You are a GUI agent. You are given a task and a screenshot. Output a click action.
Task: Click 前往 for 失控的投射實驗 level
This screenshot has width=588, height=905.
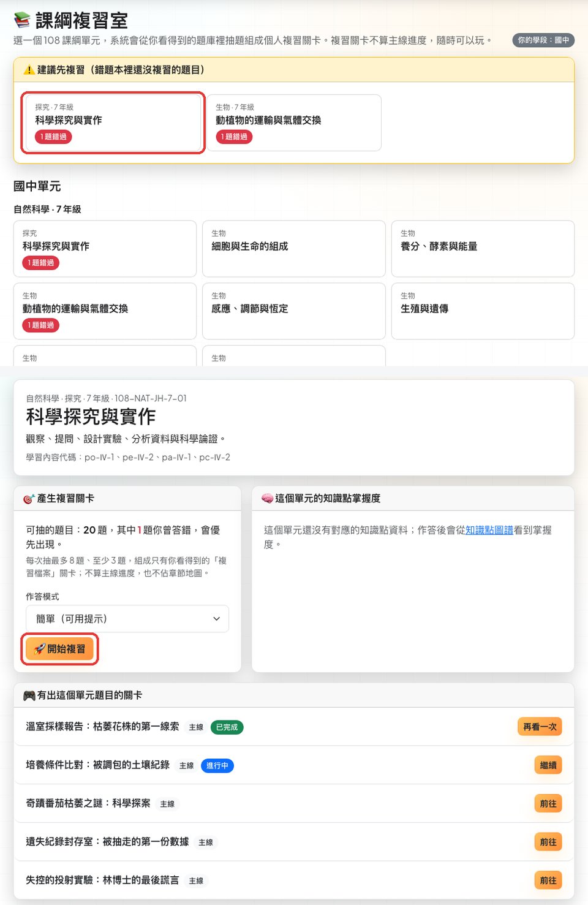[x=548, y=880]
